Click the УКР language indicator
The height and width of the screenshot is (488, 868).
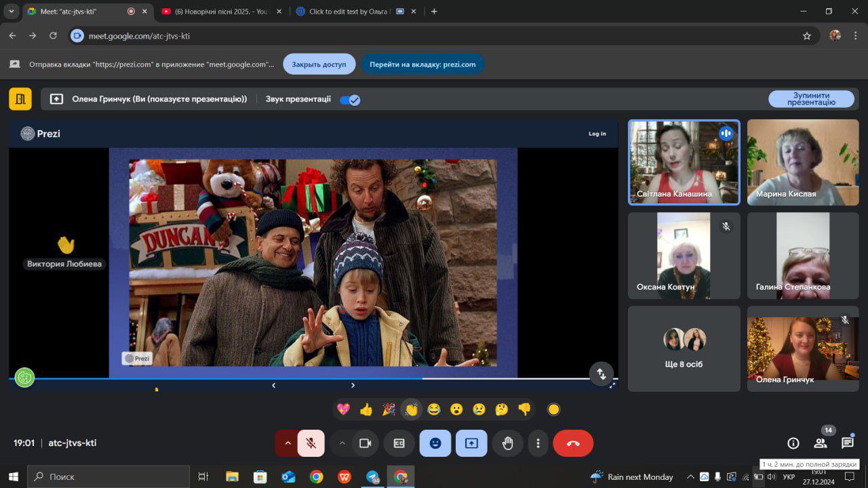coord(789,477)
